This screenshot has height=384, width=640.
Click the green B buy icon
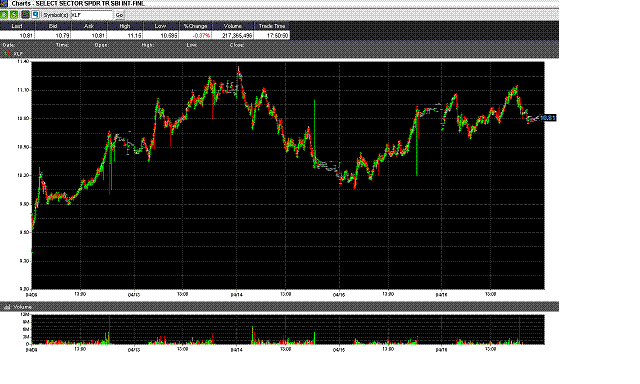click(4, 15)
